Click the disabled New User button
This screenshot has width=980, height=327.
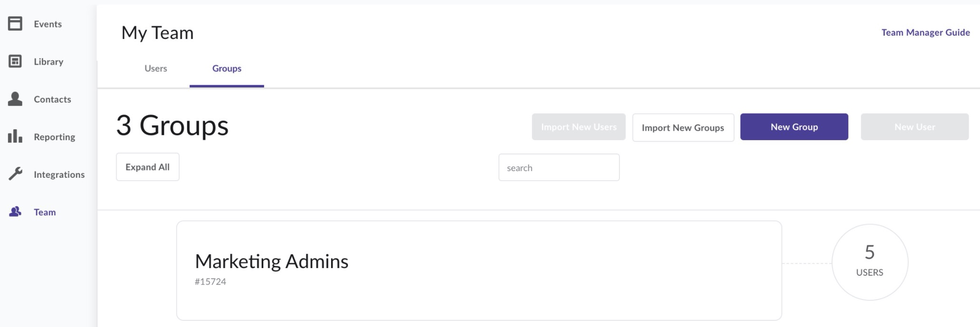[914, 126]
